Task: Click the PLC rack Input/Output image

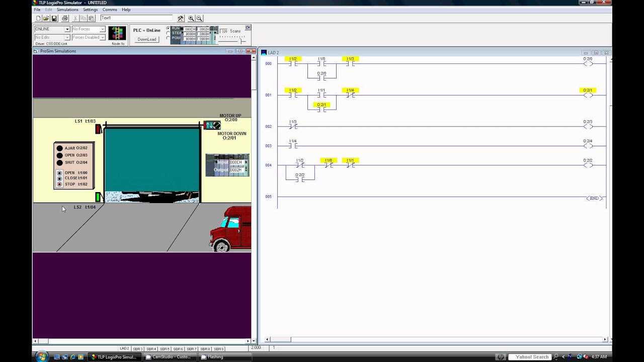Action: (227, 165)
